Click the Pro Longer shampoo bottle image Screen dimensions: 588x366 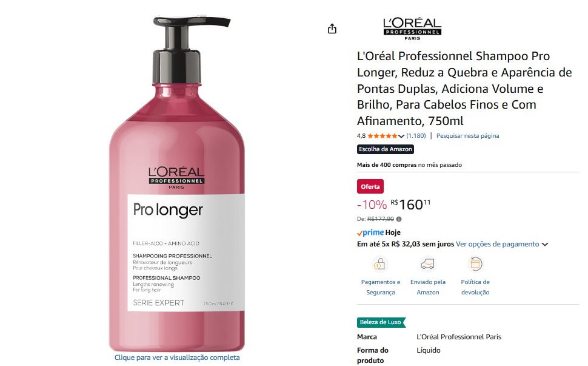pos(176,184)
